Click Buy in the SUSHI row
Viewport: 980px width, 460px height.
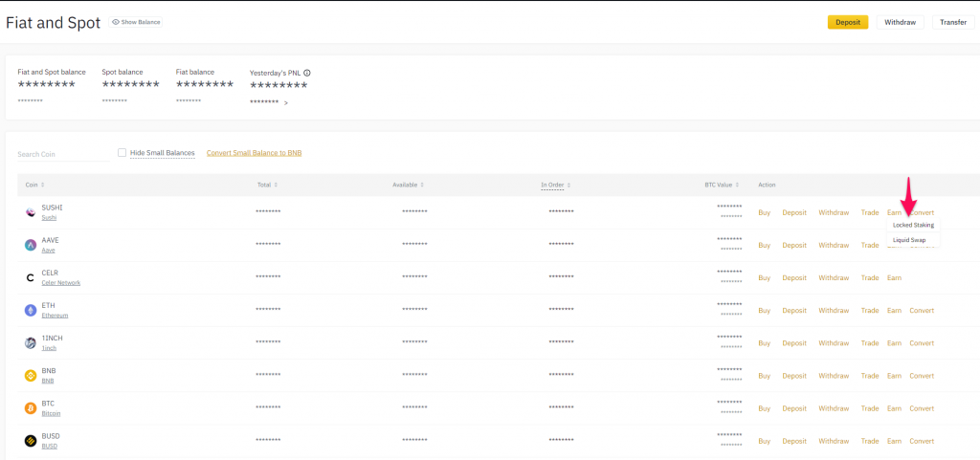click(x=765, y=213)
